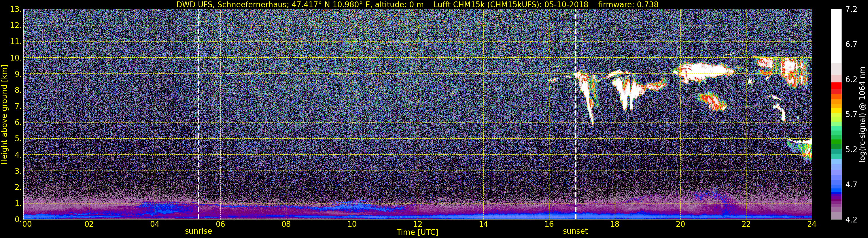Click the colorbar value '4.7'
The image size is (868, 238).
click(x=851, y=185)
